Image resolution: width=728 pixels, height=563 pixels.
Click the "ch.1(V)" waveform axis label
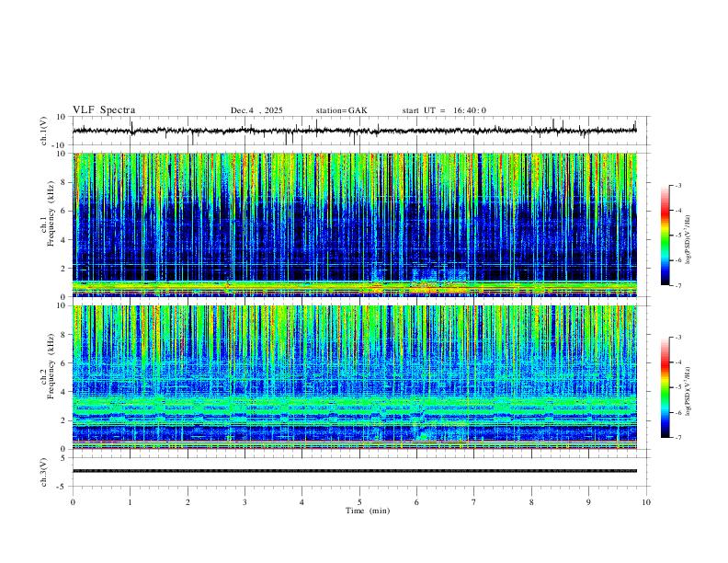(x=44, y=131)
